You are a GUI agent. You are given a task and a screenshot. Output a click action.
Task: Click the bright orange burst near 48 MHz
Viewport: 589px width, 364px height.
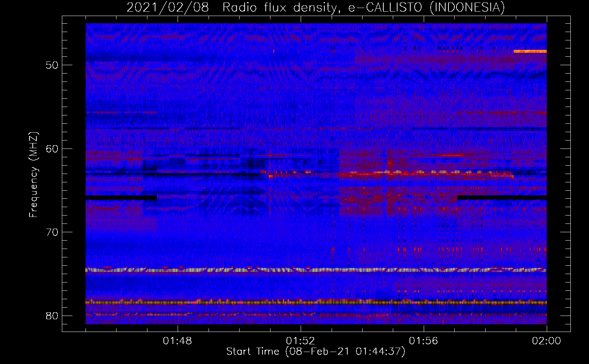(x=530, y=51)
